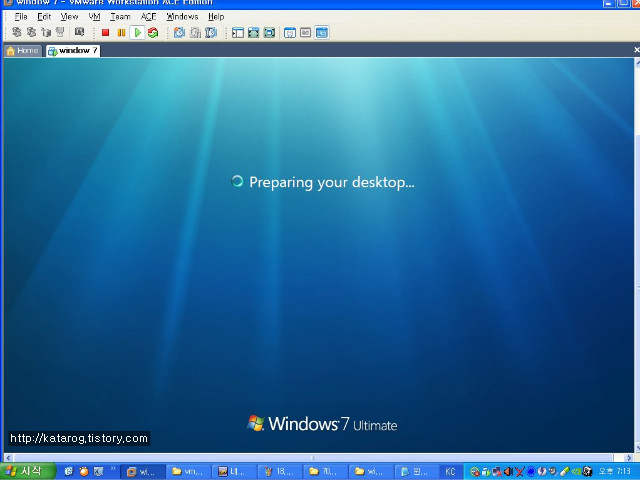The height and width of the screenshot is (480, 640).
Task: Click the second gray toolbar icon
Action: click(x=31, y=32)
